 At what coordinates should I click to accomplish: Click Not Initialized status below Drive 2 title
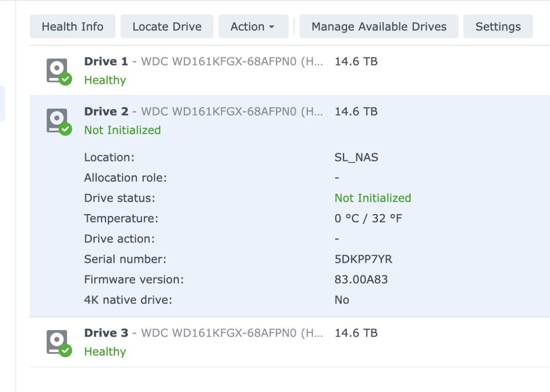point(122,130)
